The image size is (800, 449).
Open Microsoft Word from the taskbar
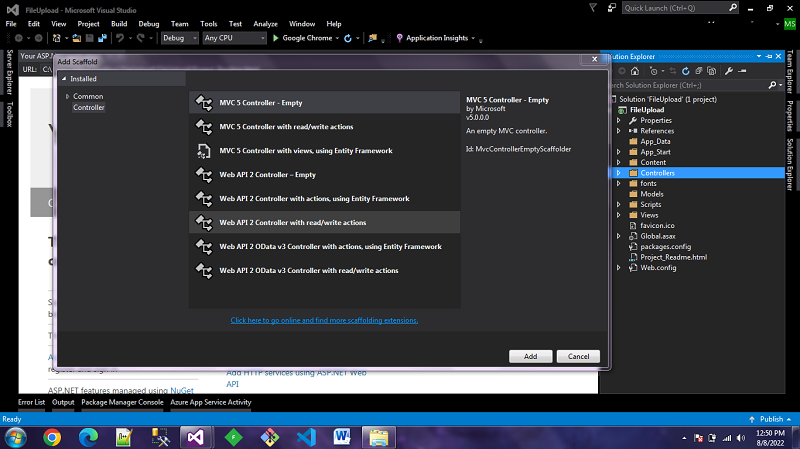click(342, 437)
